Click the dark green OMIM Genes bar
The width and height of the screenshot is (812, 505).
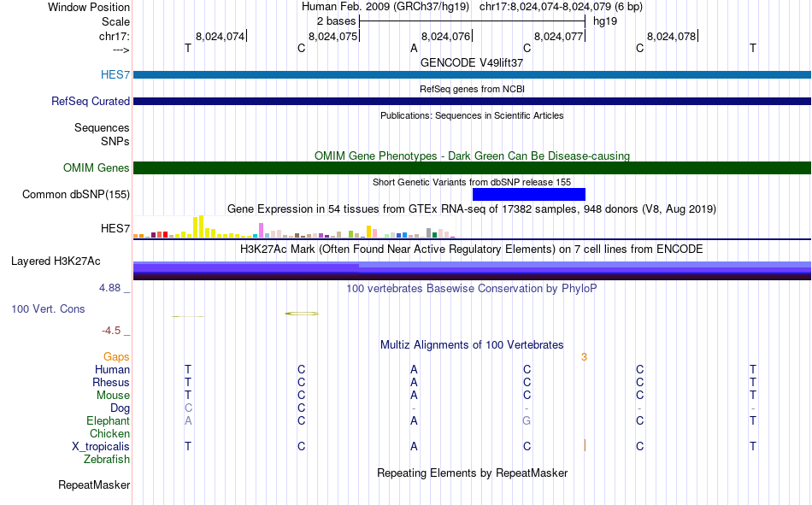point(472,167)
